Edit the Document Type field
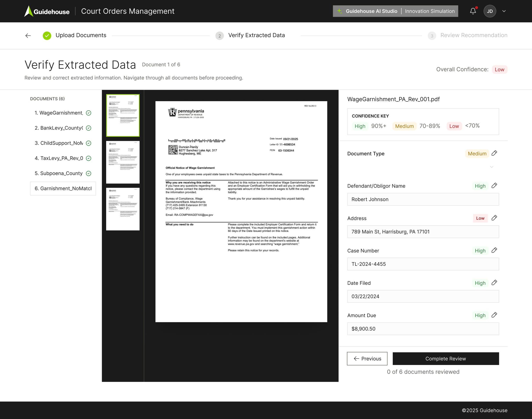The height and width of the screenshot is (419, 532). 494,153
